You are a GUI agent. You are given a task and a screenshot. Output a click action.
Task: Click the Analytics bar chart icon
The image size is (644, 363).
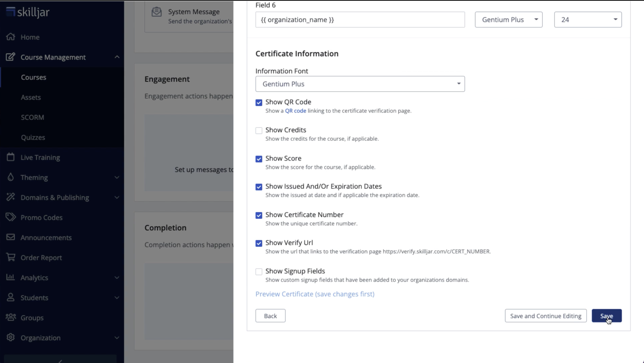10,277
